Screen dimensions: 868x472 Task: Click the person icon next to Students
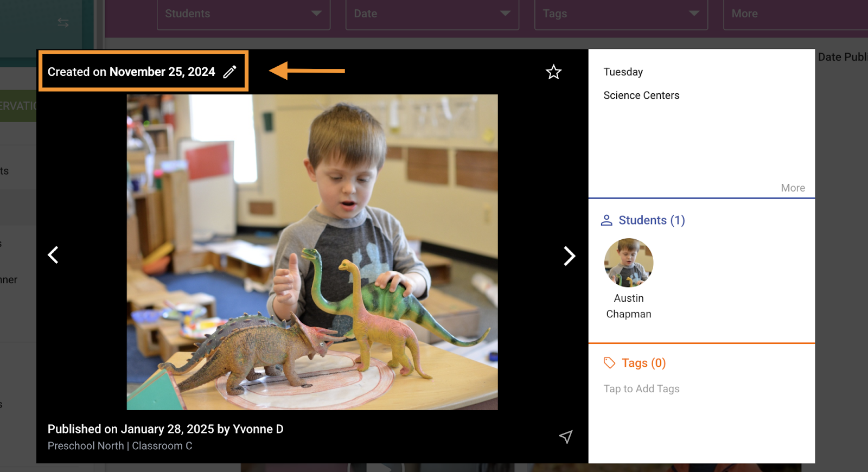click(x=607, y=220)
